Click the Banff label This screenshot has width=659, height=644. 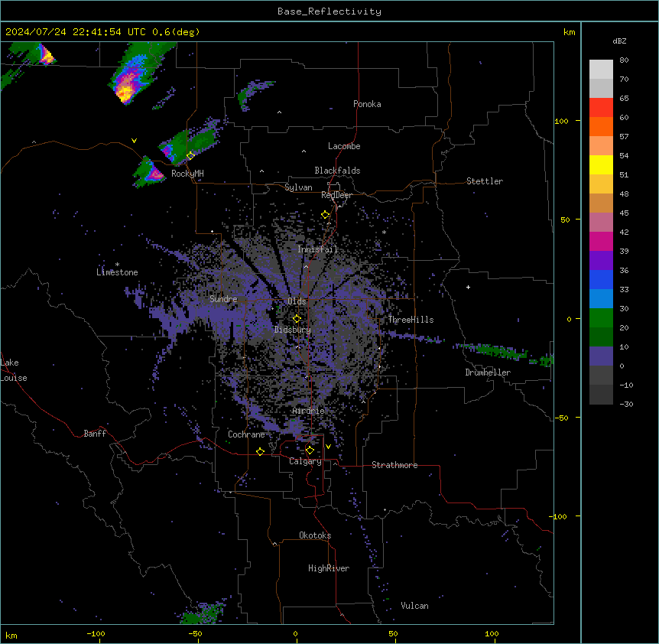point(95,434)
